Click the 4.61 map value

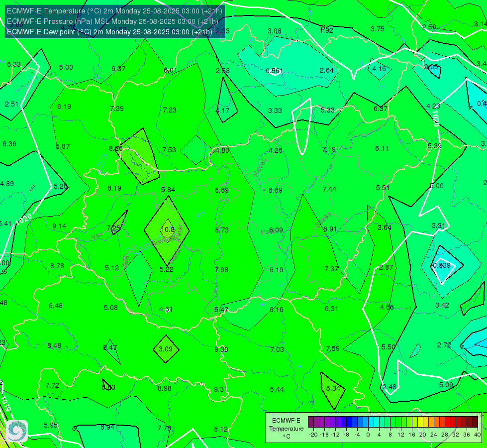pyautogui.click(x=166, y=309)
